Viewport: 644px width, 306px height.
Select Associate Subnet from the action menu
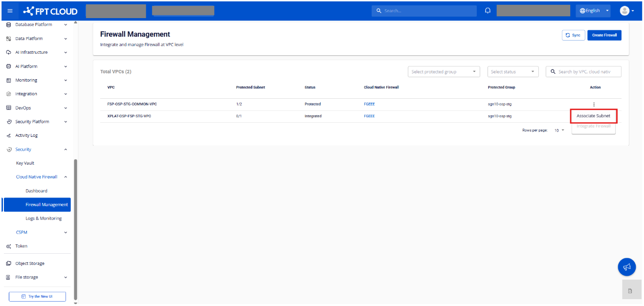coord(593,116)
